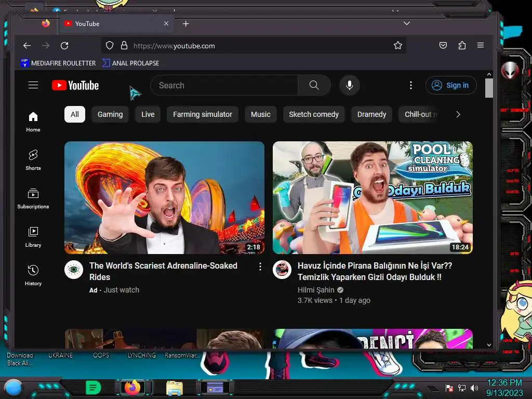This screenshot has height=399, width=532.
Task: Select the Farming simulator chip
Action: coord(203,114)
